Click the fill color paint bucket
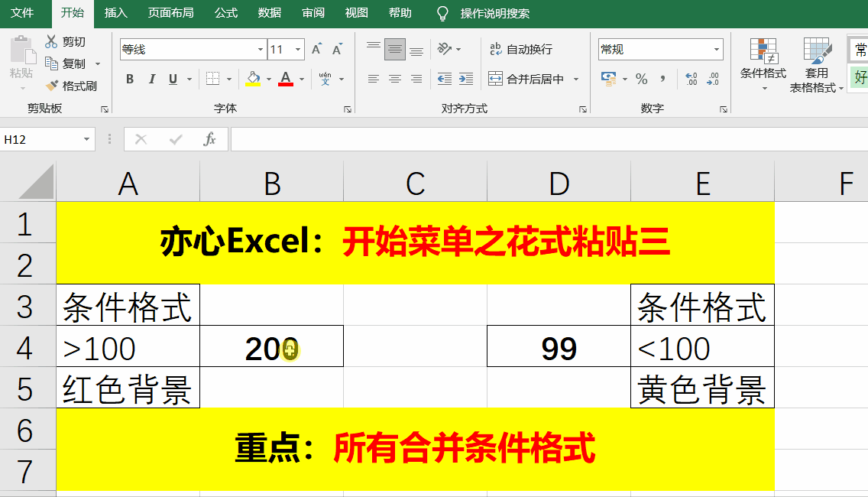This screenshot has width=868, height=497. [x=253, y=79]
